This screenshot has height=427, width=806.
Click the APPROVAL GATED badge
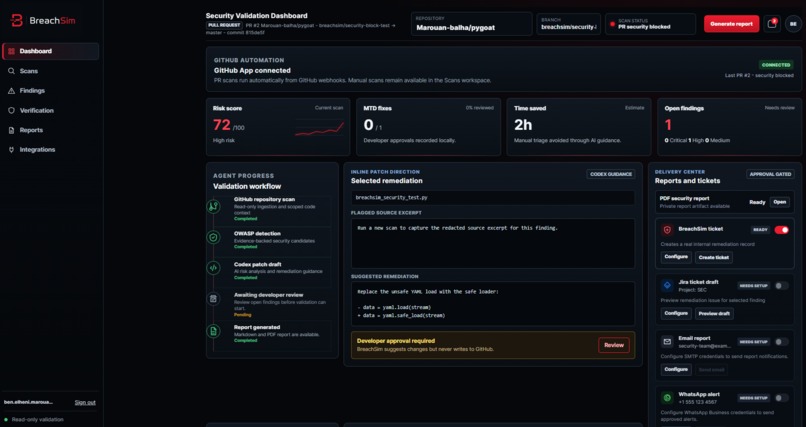(770, 174)
